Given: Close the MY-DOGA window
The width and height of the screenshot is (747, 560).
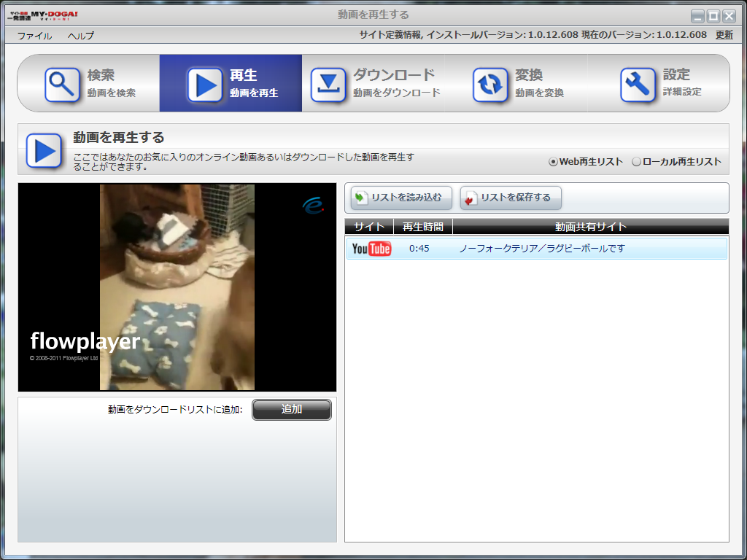Looking at the screenshot, I should coord(729,16).
